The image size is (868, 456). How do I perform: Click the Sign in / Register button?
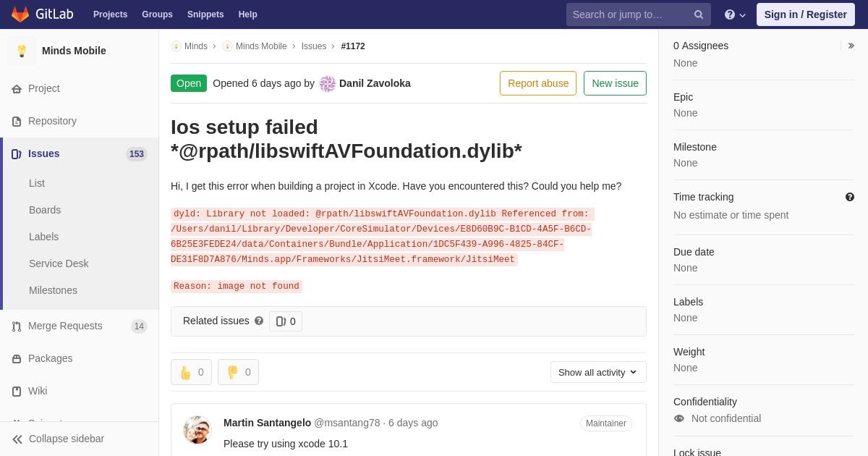click(806, 14)
